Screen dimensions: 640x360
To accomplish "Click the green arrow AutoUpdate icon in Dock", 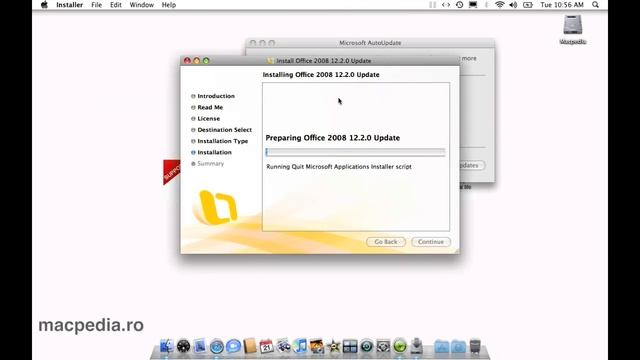I will pos(400,346).
